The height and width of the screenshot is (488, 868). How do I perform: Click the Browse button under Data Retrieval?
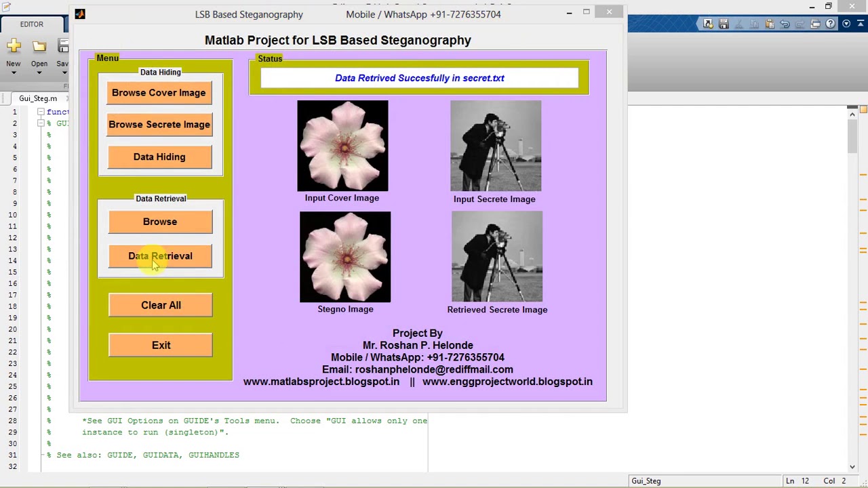coord(160,222)
